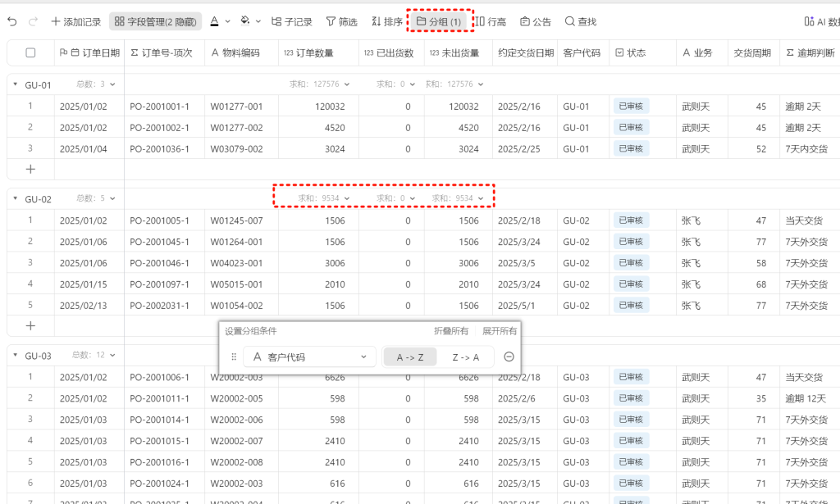The height and width of the screenshot is (504, 840).
Task: Click cell W04023-001
Action: (242, 263)
